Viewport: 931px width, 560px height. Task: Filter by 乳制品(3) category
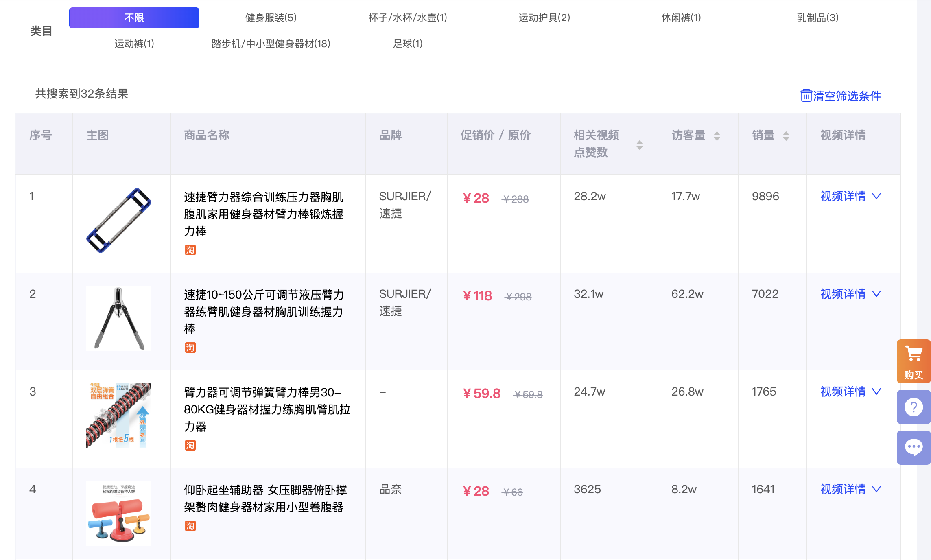pyautogui.click(x=817, y=18)
